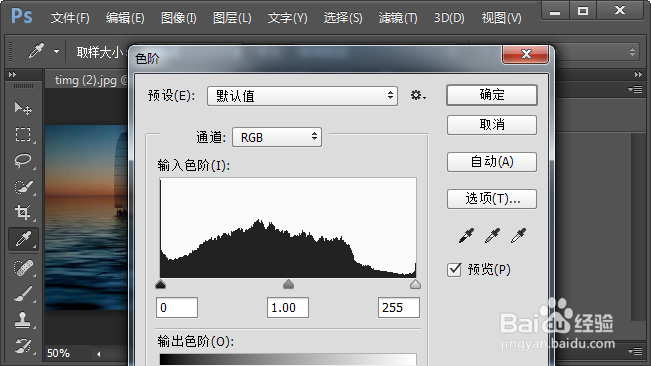
Task: Pick the set white point eyedropper
Action: pyautogui.click(x=519, y=235)
